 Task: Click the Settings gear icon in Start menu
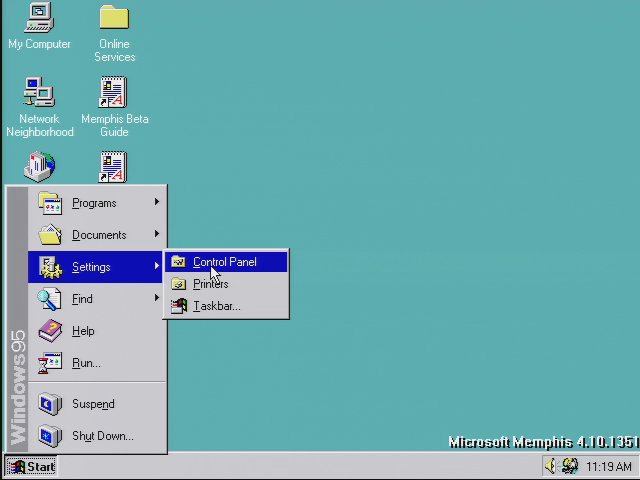50,267
